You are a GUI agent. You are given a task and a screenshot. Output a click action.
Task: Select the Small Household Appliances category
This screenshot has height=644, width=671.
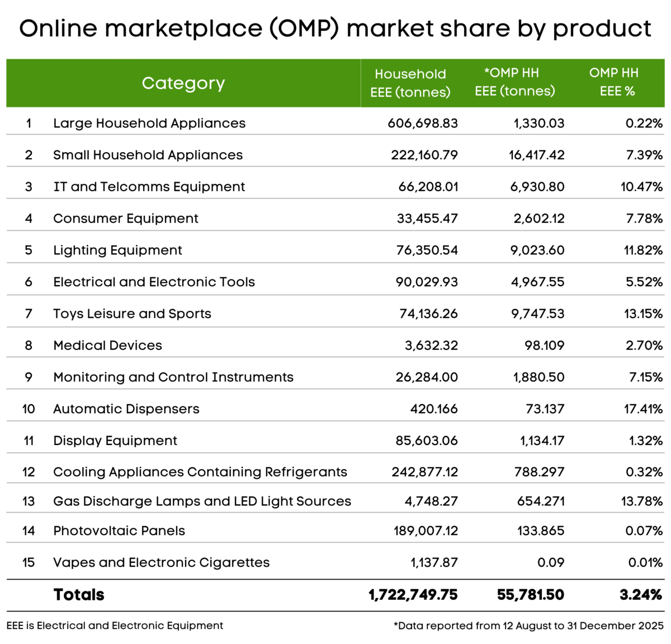pyautogui.click(x=148, y=155)
